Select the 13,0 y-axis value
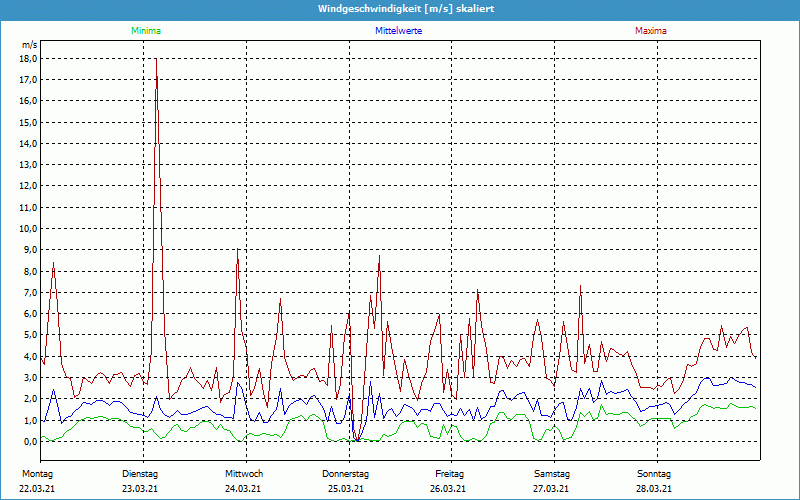The width and height of the screenshot is (800, 500). pyautogui.click(x=29, y=165)
